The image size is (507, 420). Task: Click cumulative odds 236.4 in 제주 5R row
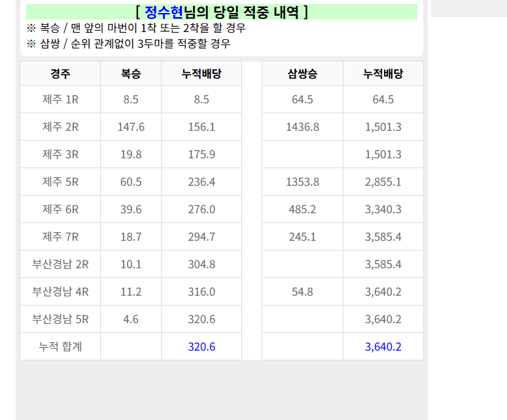click(201, 182)
